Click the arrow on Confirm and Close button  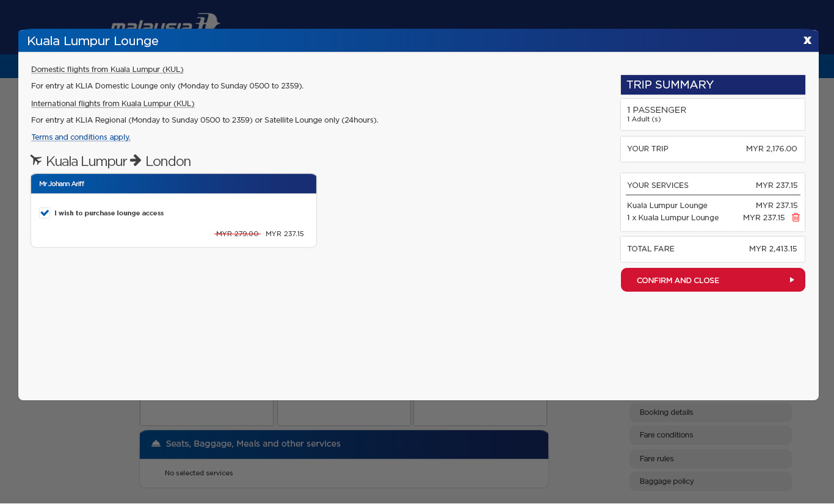pos(792,280)
